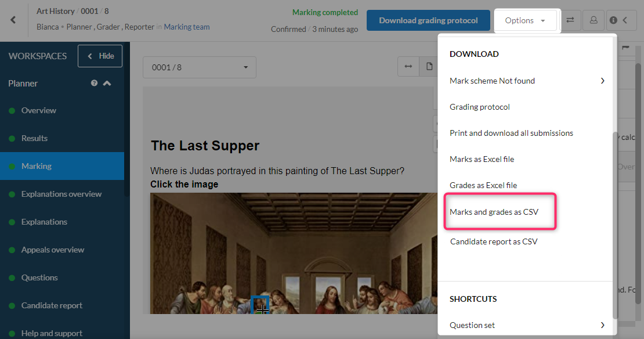This screenshot has height=339, width=644.
Task: Open Candidate report in the sidebar
Action: pyautogui.click(x=62, y=305)
